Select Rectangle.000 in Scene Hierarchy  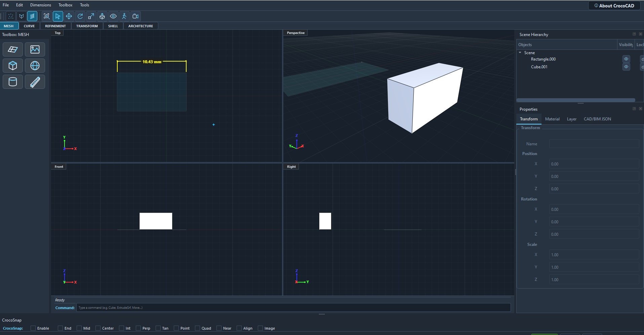[x=543, y=59]
